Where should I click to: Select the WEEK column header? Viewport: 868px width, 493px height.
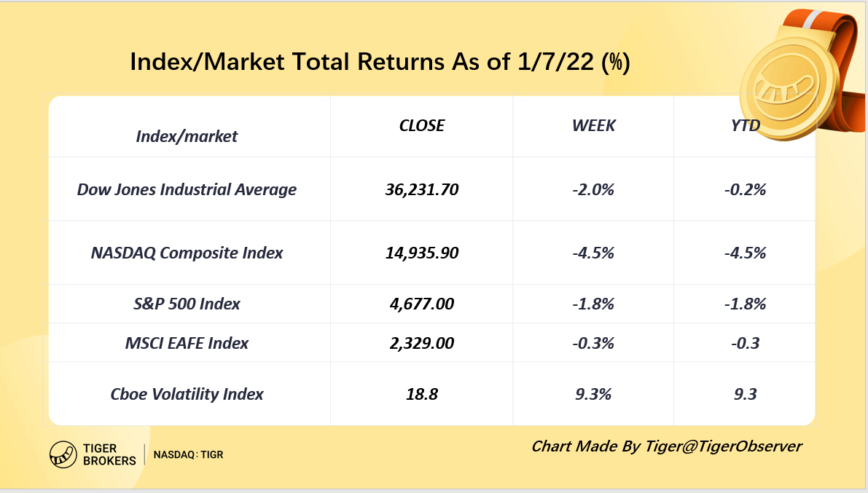[x=593, y=125]
